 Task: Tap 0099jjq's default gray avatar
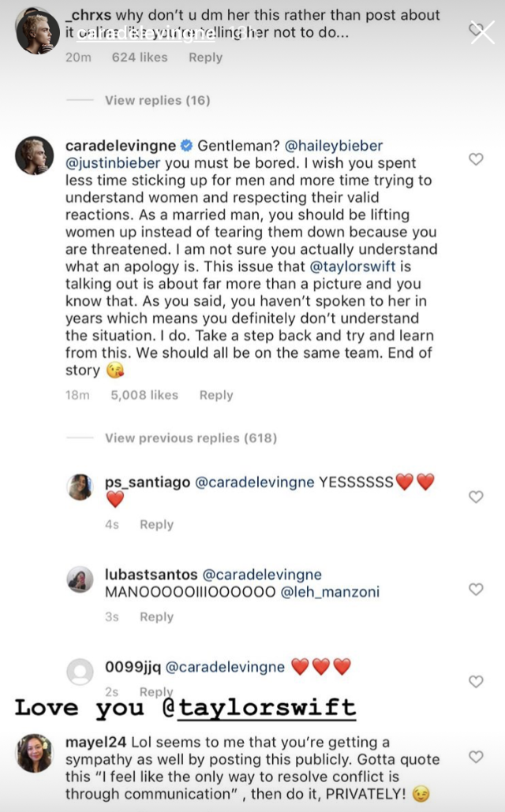pyautogui.click(x=80, y=672)
